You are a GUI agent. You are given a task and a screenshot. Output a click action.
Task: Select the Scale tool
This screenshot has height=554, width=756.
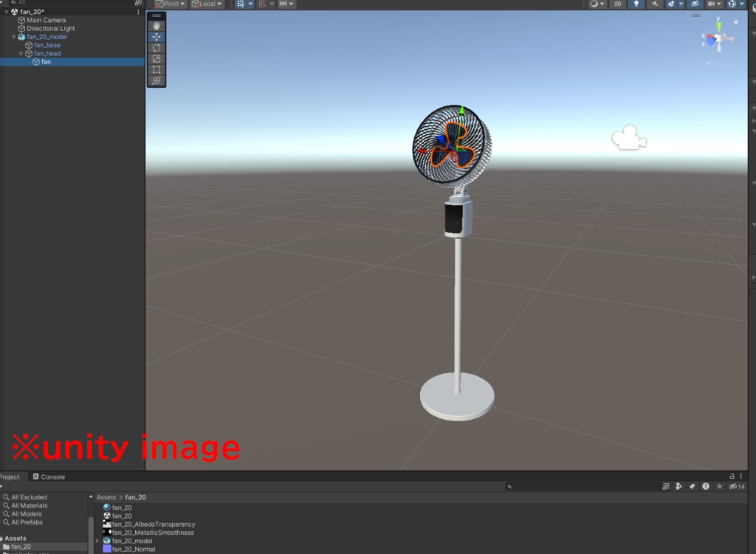pos(157,59)
